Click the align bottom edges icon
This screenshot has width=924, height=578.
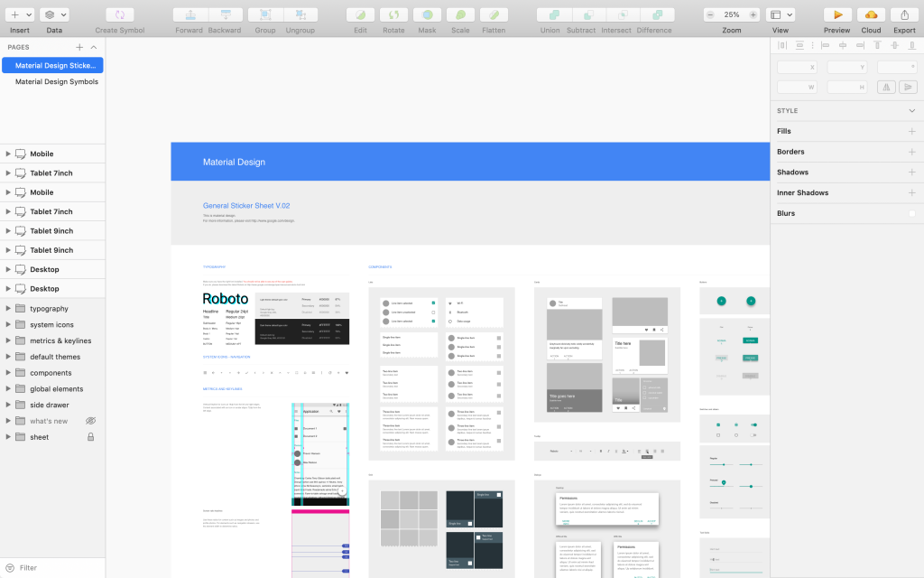point(912,45)
